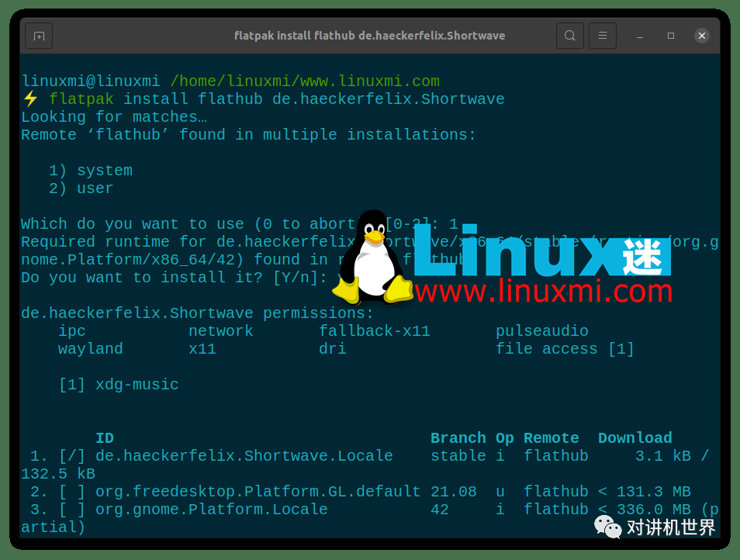Click the 'Download' column header
The height and width of the screenshot is (560, 740).
pyautogui.click(x=635, y=438)
